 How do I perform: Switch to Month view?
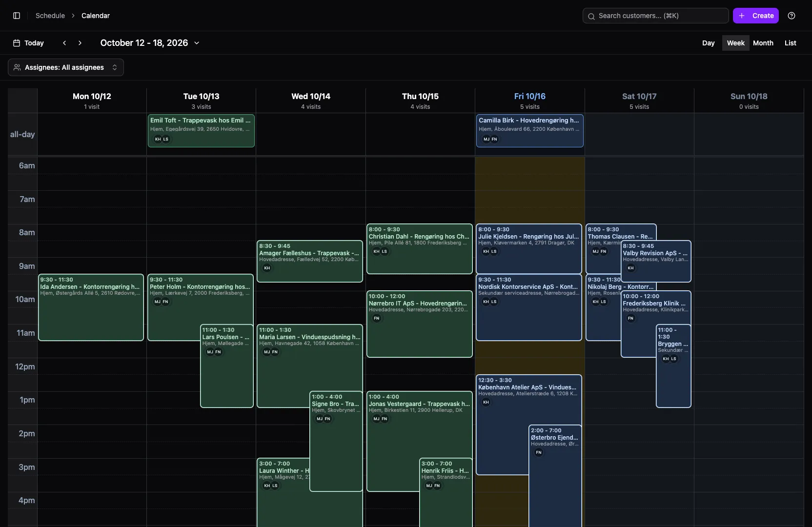pyautogui.click(x=763, y=43)
